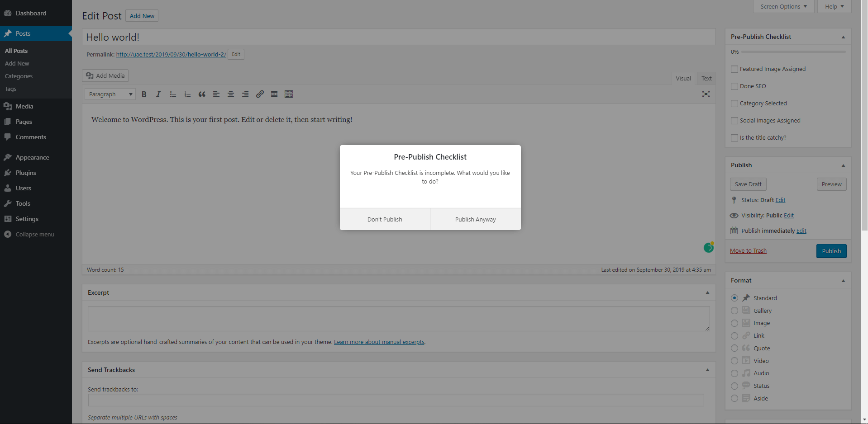Toggle the toolbar kitchen sink
The width and height of the screenshot is (868, 424).
289,94
